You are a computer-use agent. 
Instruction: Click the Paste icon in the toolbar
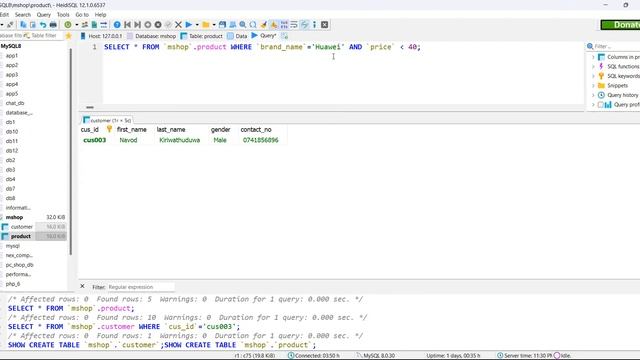click(x=33, y=25)
